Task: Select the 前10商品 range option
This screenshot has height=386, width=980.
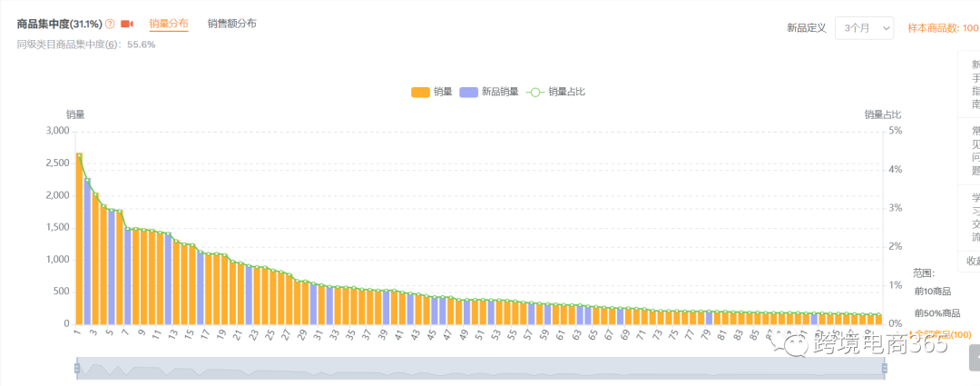Action: pyautogui.click(x=933, y=291)
